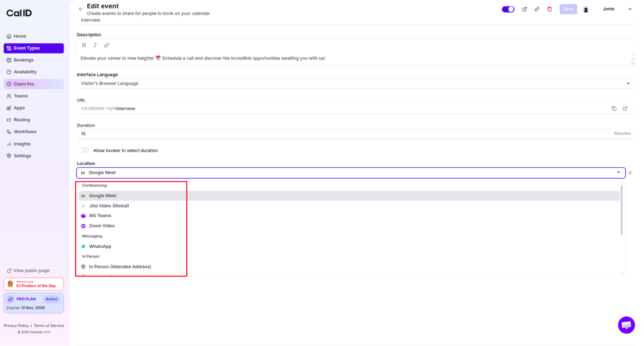Go back using the arrow beside Edit event
The image size is (644, 346).
tap(81, 9)
